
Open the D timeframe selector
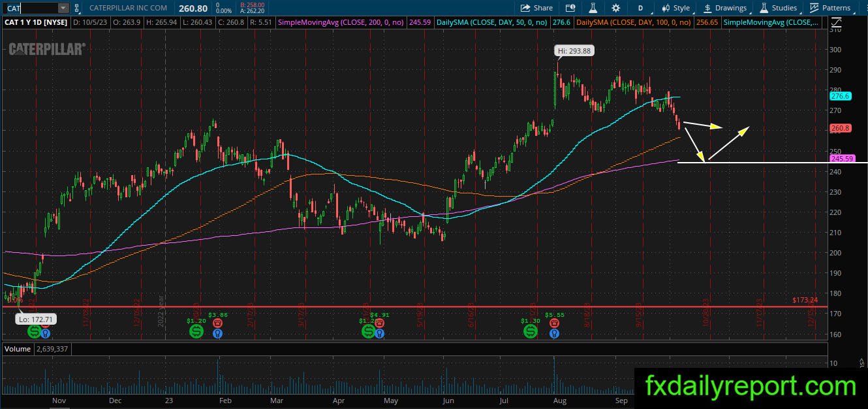pos(640,8)
